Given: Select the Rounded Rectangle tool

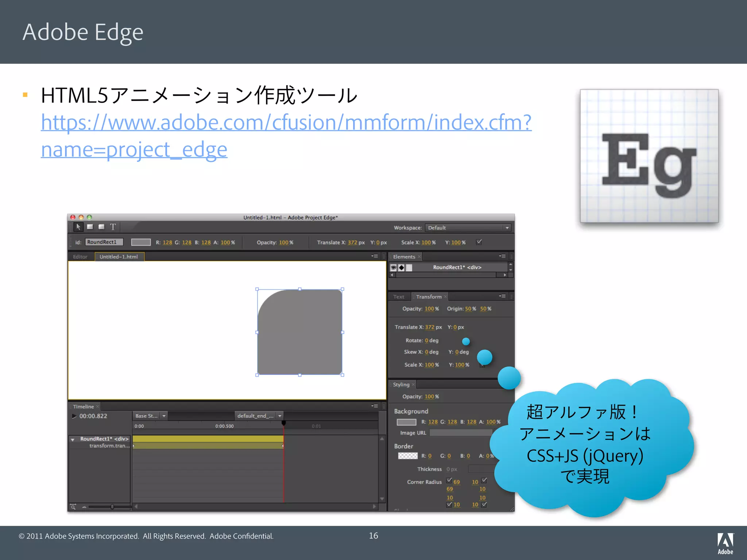Looking at the screenshot, I should point(101,227).
